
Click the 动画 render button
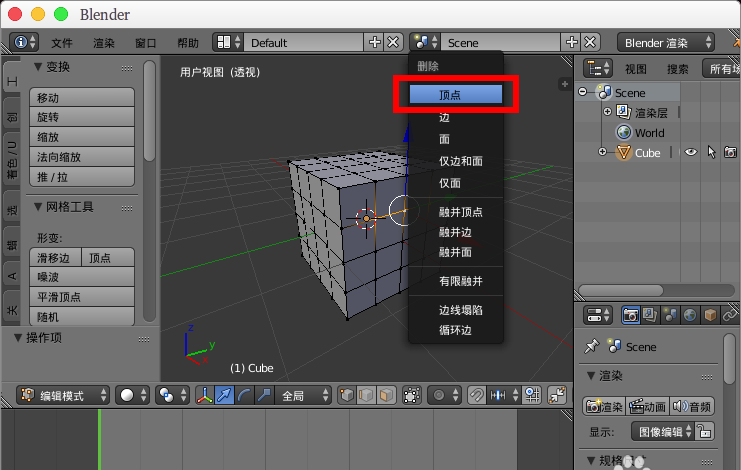click(647, 406)
